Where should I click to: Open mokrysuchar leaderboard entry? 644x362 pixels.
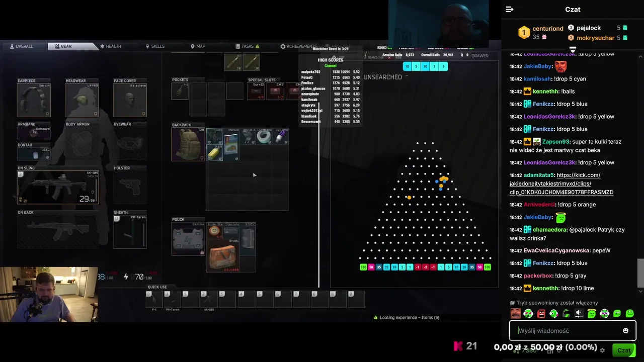pos(597,38)
